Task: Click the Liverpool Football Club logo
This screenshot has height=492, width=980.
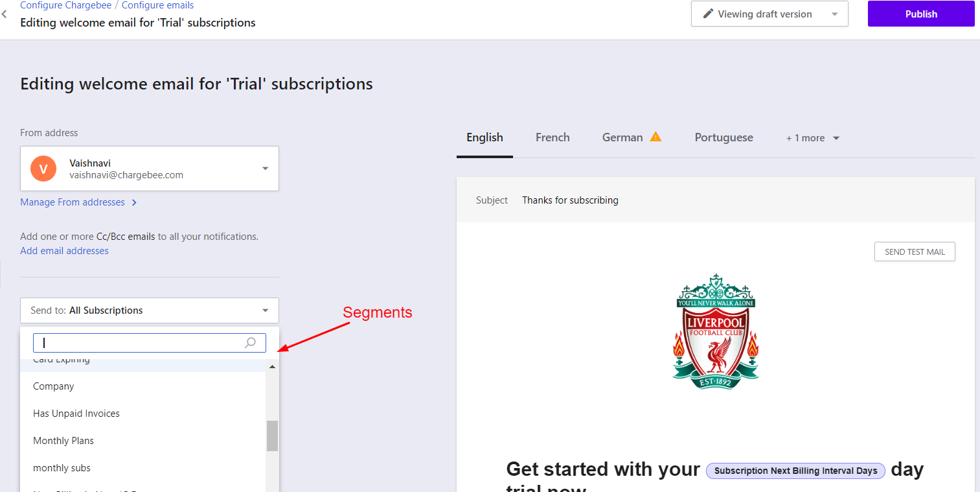Action: pyautogui.click(x=715, y=331)
